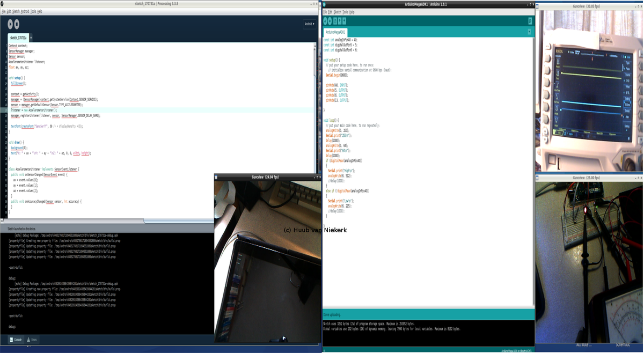This screenshot has height=353, width=644.
Task: Save the sketch in Arduino IDE
Action: click(x=344, y=21)
